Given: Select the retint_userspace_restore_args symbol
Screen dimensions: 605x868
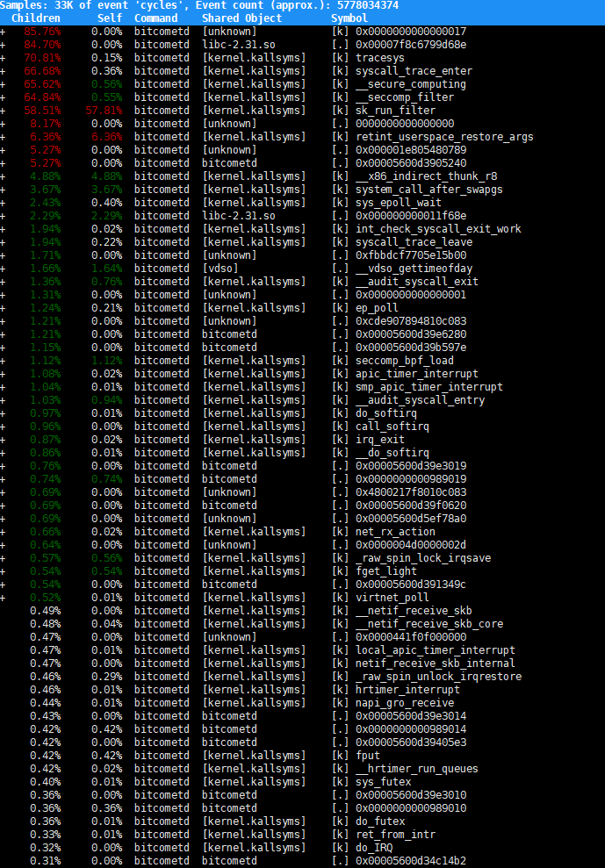Looking at the screenshot, I should (x=443, y=137).
